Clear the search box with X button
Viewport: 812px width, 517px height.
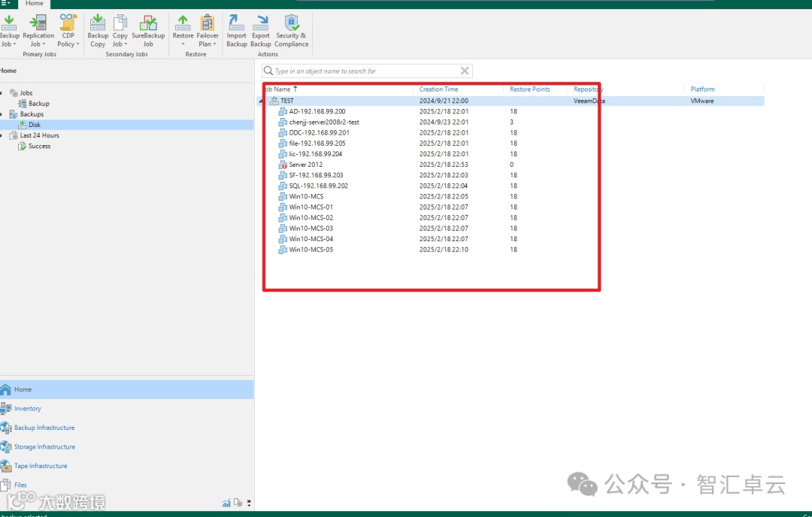pyautogui.click(x=465, y=71)
